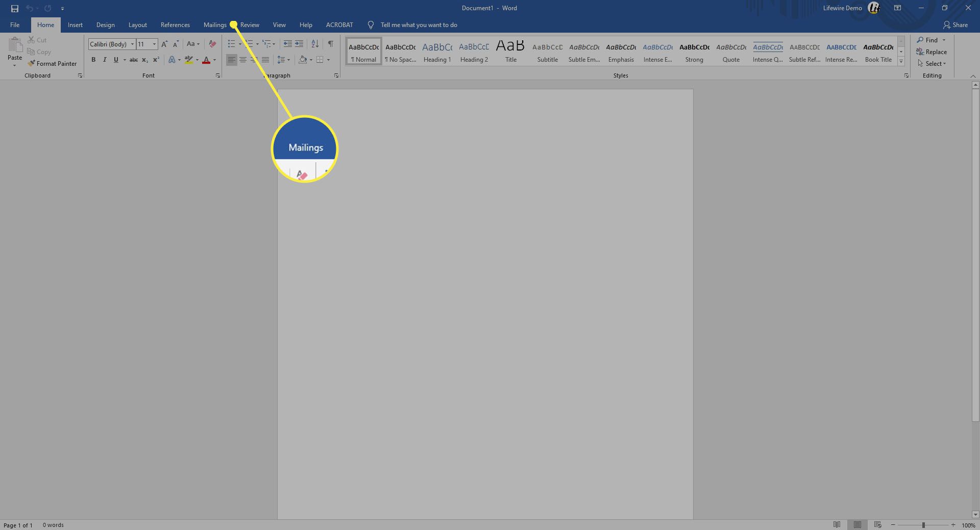Open the Lifewire Demo account avatar

pos(874,8)
